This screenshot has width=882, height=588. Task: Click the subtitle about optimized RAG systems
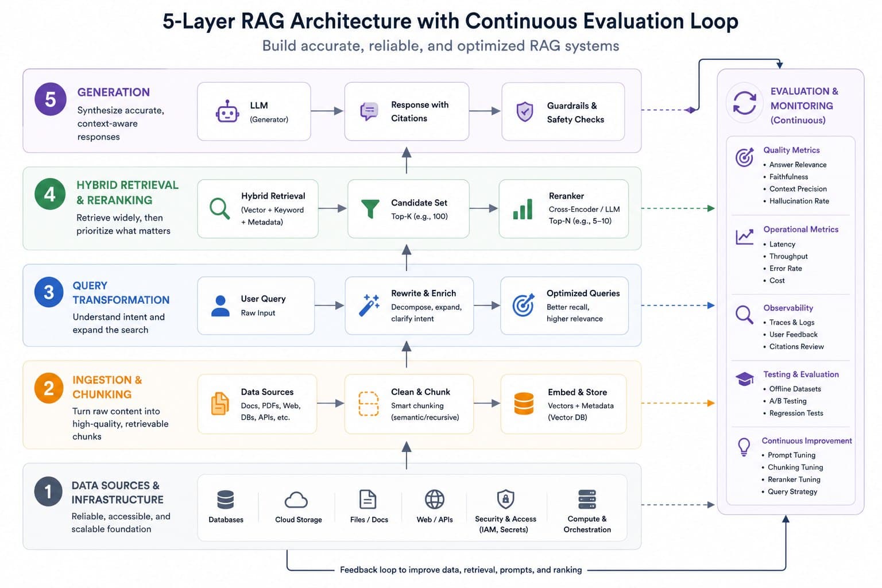click(x=440, y=46)
